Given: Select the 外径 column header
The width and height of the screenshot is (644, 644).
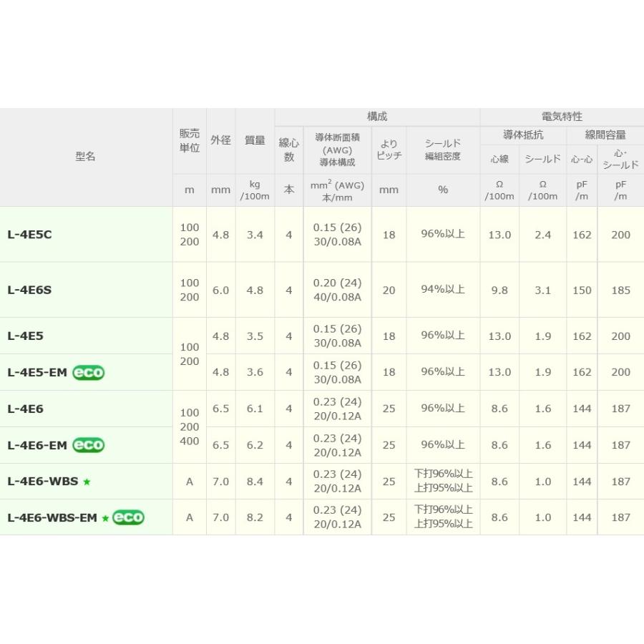Looking at the screenshot, I should coord(220,140).
